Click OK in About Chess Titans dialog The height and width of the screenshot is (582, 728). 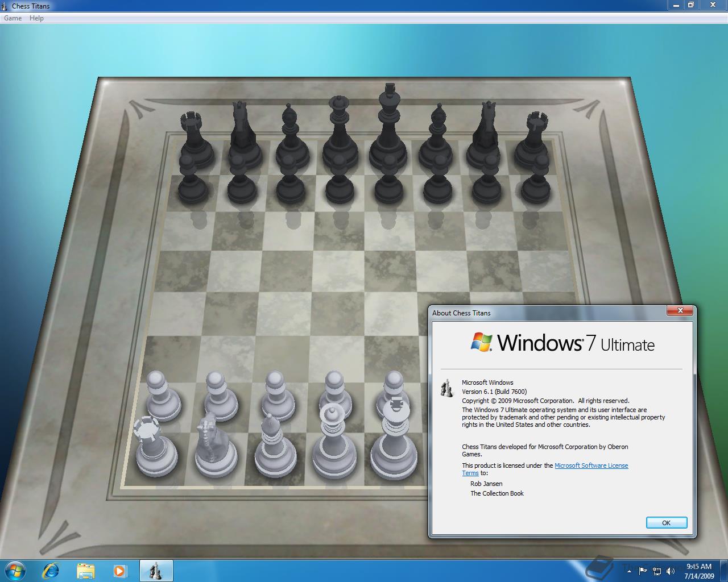point(667,523)
